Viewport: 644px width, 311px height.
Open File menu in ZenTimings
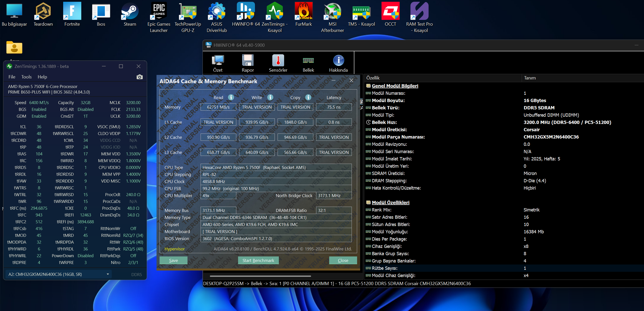click(x=12, y=77)
